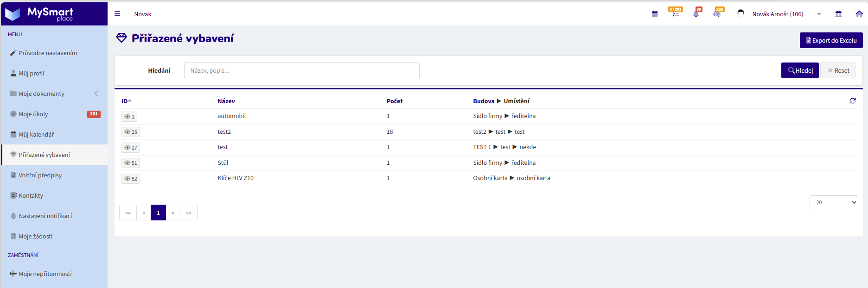
Task: Click the Název column header
Action: (226, 101)
